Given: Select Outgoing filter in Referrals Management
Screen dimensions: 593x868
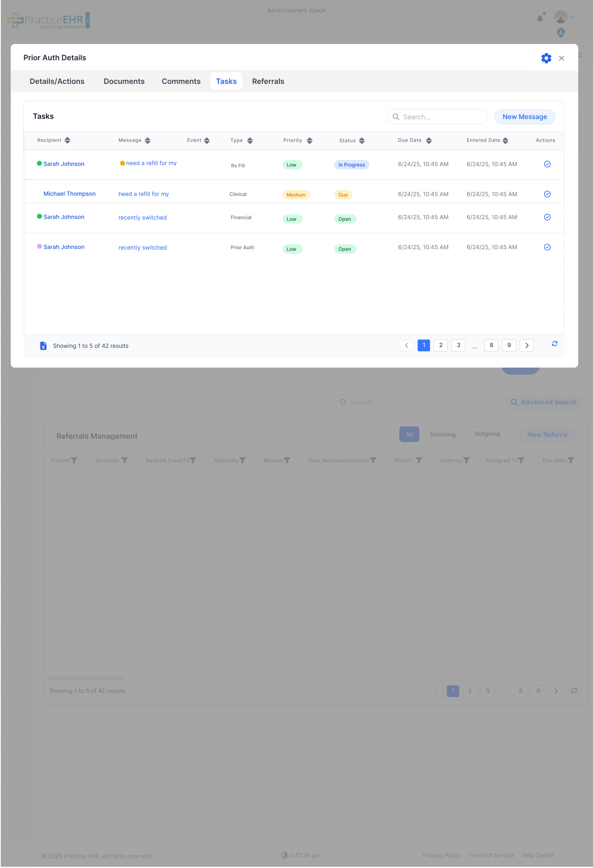Looking at the screenshot, I should [x=487, y=434].
